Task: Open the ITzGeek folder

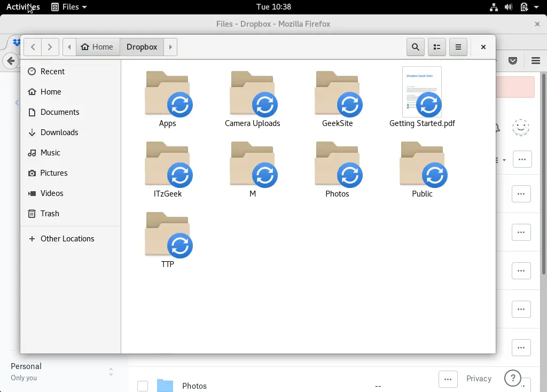Action: click(168, 170)
